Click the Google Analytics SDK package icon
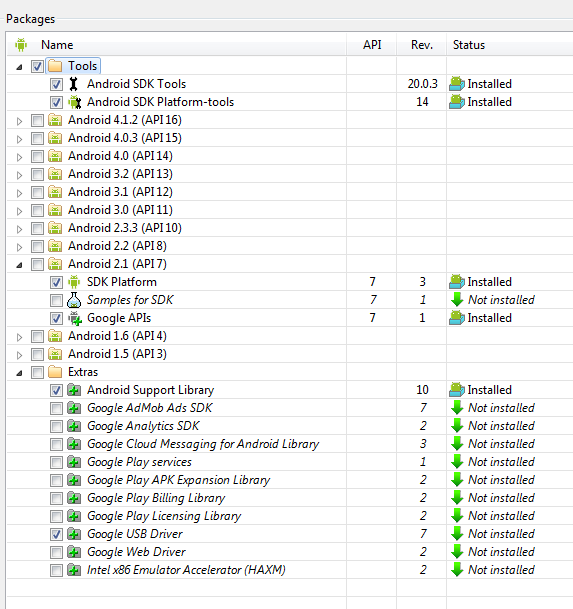The width and height of the screenshot is (573, 609). coord(74,426)
